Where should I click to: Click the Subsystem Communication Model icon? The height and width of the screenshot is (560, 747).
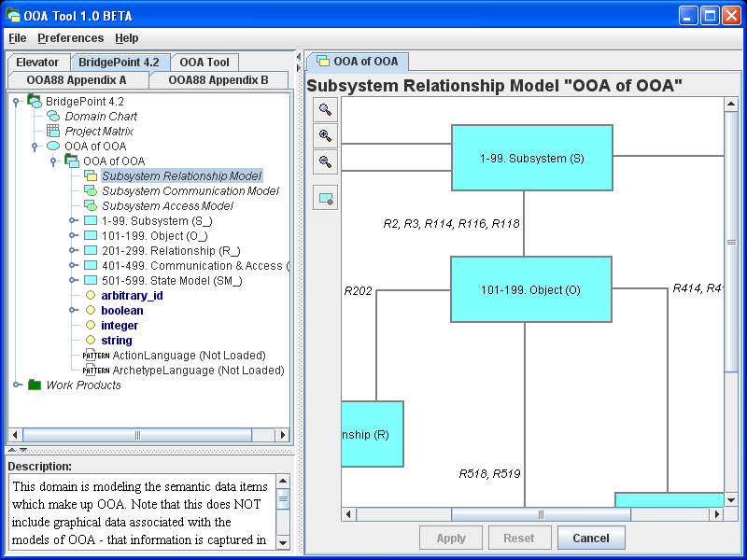(91, 190)
